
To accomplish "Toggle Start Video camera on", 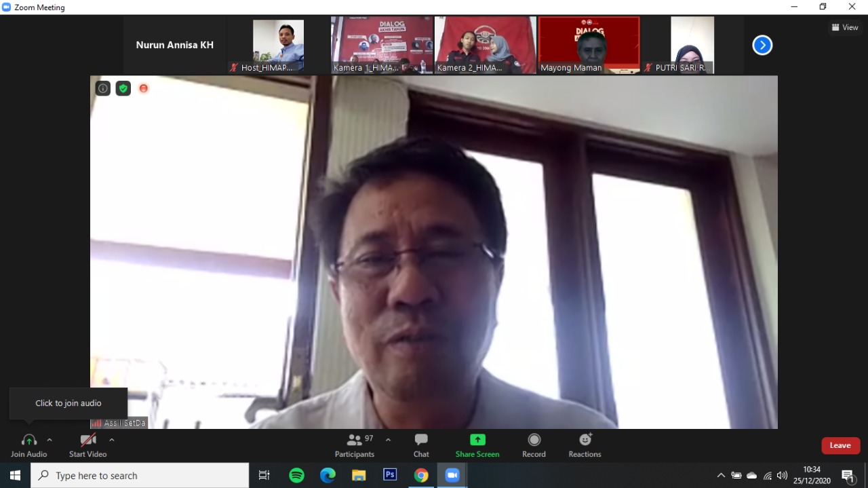I will (x=88, y=445).
